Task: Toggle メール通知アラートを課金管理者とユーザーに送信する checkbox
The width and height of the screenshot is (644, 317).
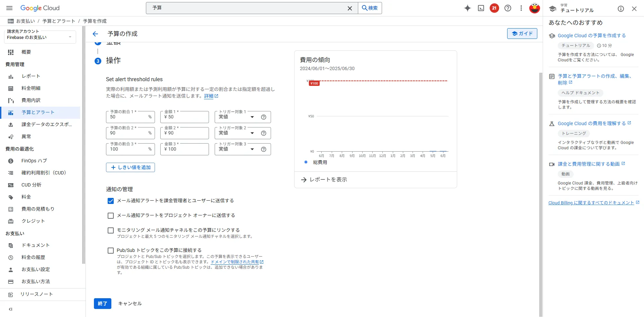Action: point(111,201)
